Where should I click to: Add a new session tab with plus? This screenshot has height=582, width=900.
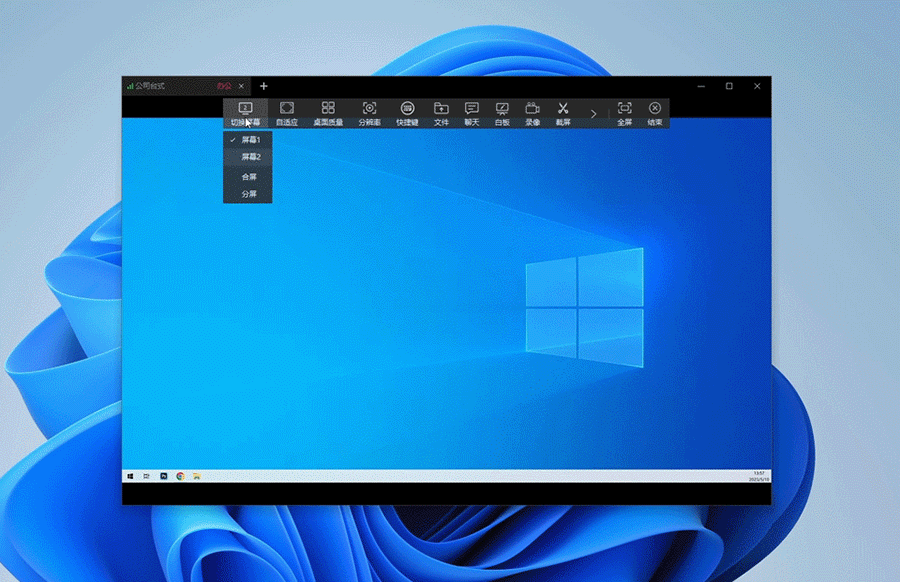(263, 86)
